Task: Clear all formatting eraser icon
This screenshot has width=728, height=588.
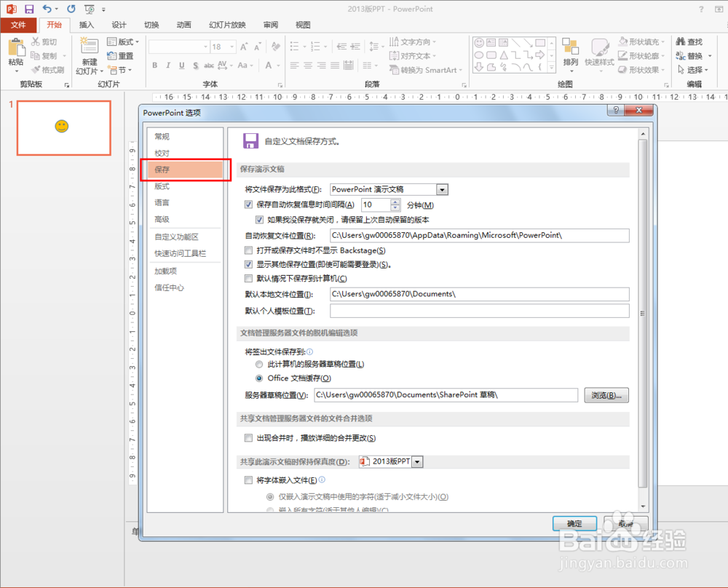Action: click(276, 47)
